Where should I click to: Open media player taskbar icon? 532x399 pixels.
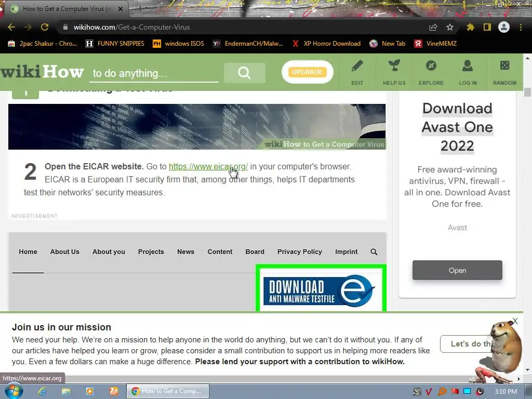(89, 391)
